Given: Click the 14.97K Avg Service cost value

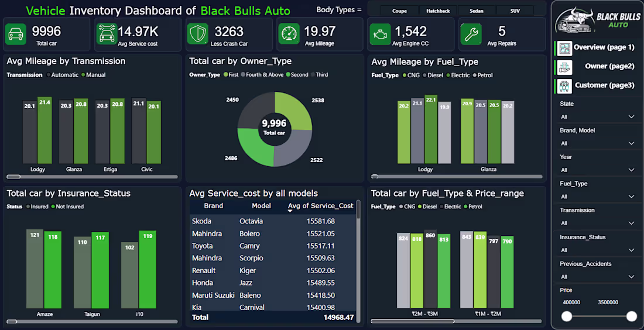Looking at the screenshot, I should click(138, 31).
